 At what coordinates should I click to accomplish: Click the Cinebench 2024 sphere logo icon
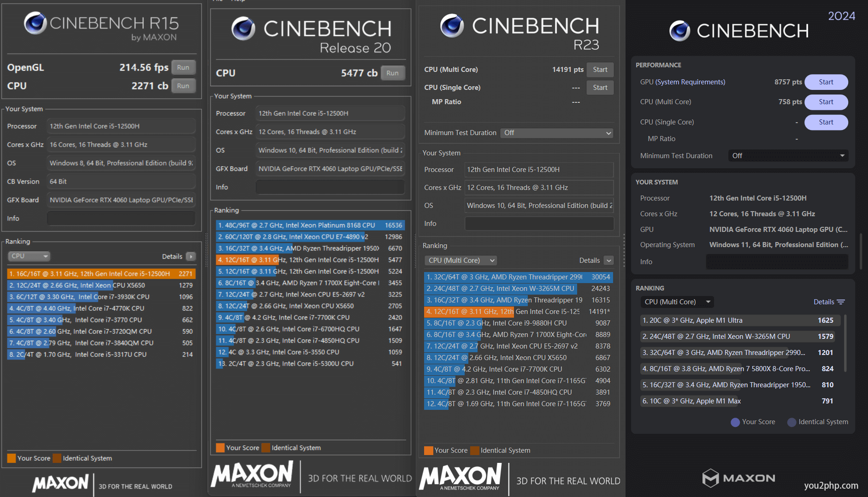point(679,31)
